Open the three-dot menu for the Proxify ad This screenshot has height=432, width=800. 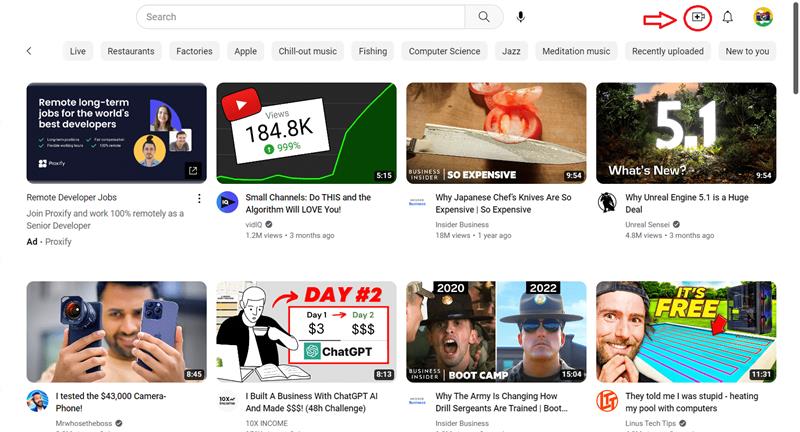pos(199,198)
